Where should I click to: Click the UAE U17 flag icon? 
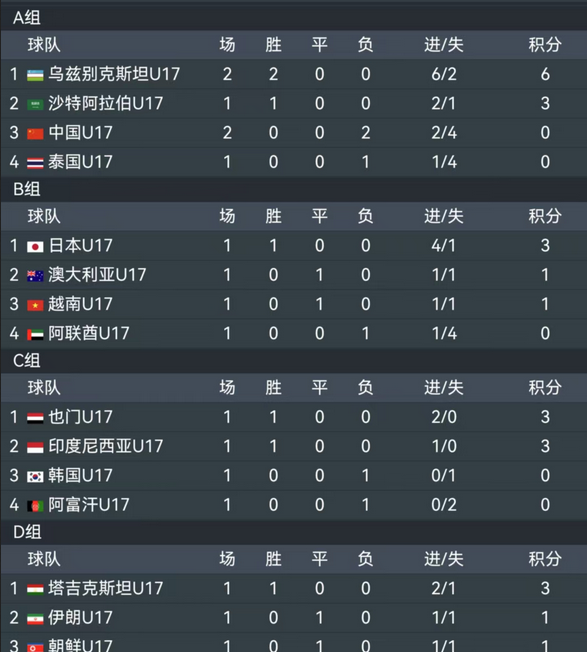point(35,334)
